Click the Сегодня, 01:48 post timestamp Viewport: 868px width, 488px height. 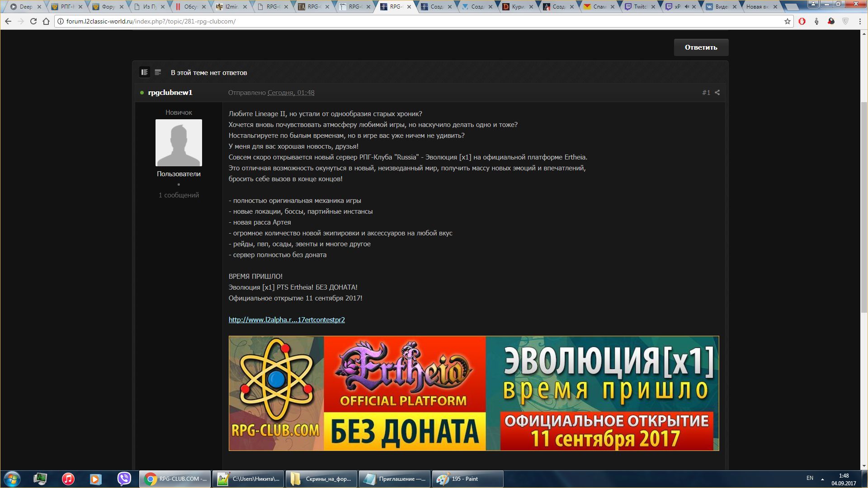click(x=291, y=93)
